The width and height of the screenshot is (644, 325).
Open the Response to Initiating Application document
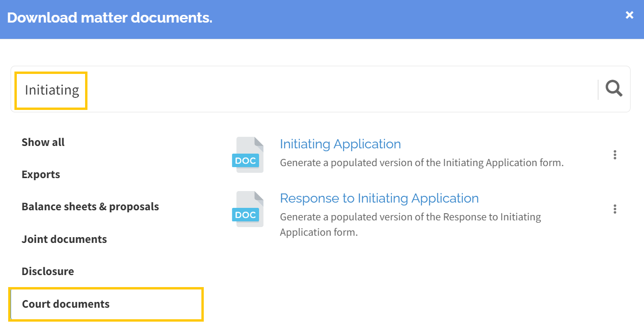tap(380, 198)
